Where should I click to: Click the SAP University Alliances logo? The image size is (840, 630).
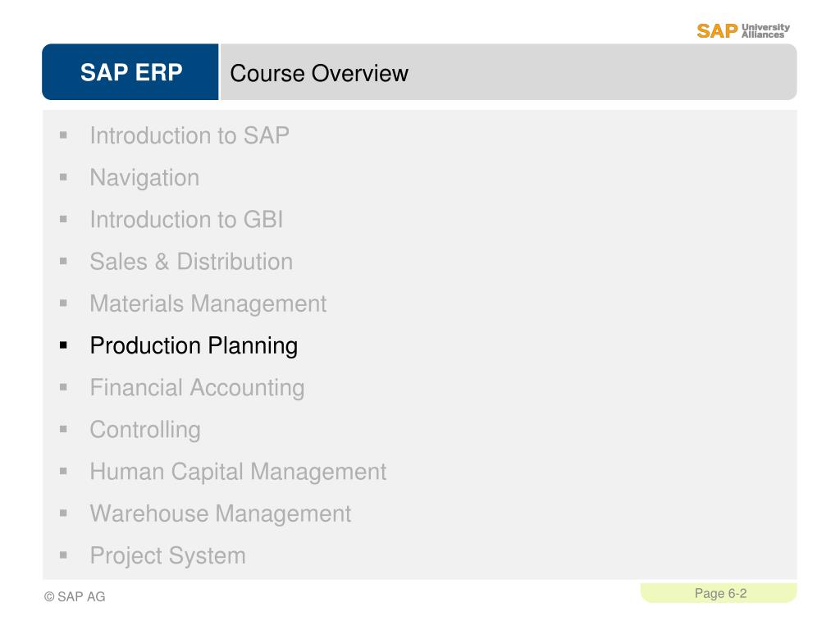[x=743, y=30]
